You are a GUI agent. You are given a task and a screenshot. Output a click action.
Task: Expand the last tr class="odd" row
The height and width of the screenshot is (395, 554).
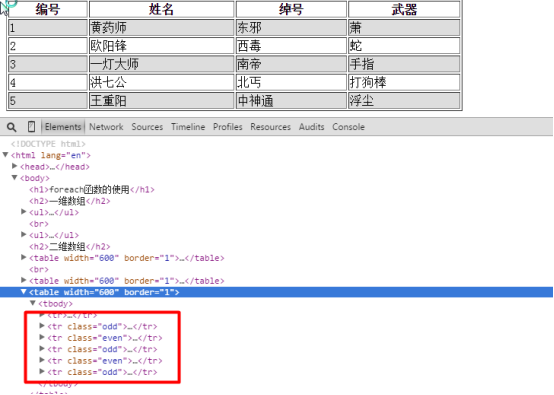coord(42,371)
